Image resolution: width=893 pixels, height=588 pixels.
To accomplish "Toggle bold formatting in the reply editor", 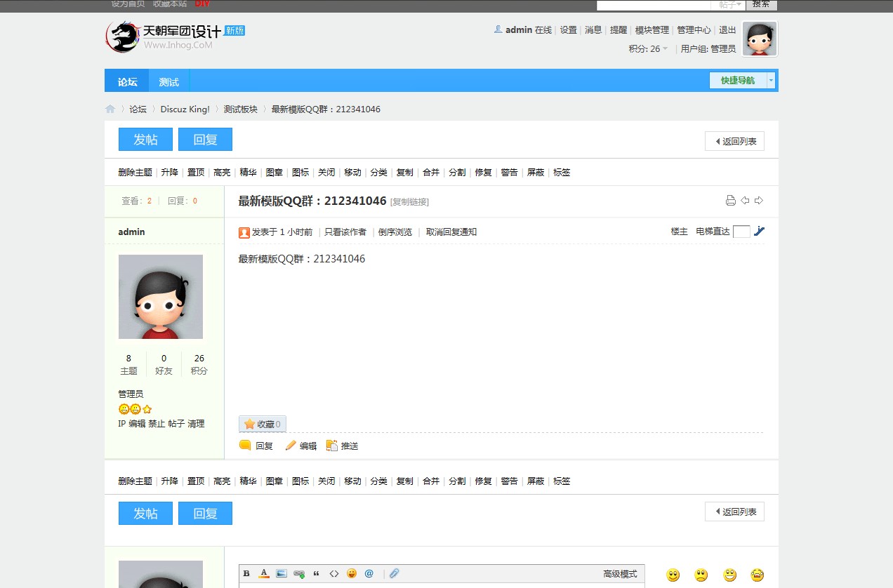I will (x=246, y=573).
